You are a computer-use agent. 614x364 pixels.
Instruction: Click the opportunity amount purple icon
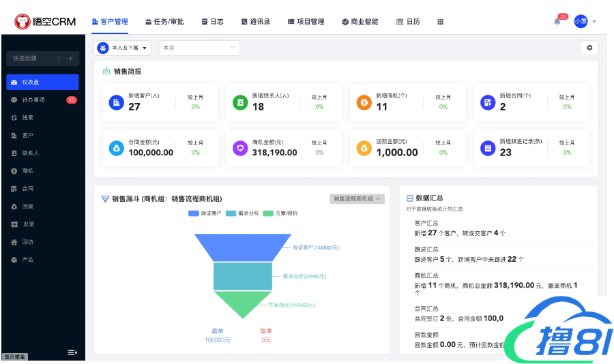point(239,148)
